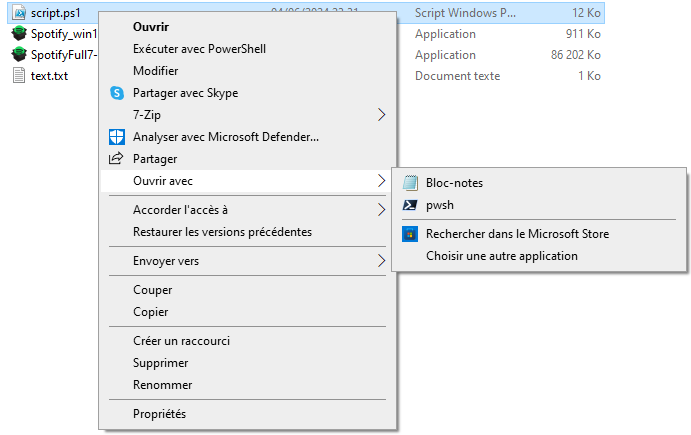Image resolution: width=691 pixels, height=435 pixels.
Task: Select Choisir une autre application
Action: point(501,256)
